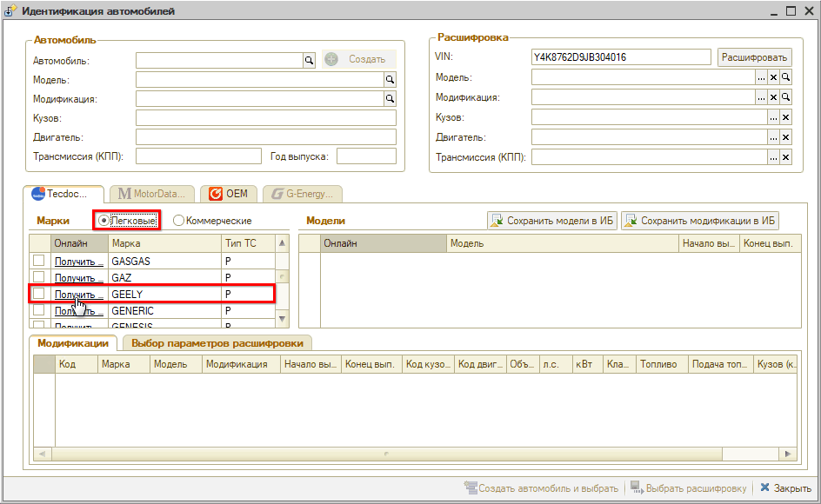The width and height of the screenshot is (821, 504).
Task: Open the ellipsis selector for Расшифровка Кузов
Action: (773, 117)
